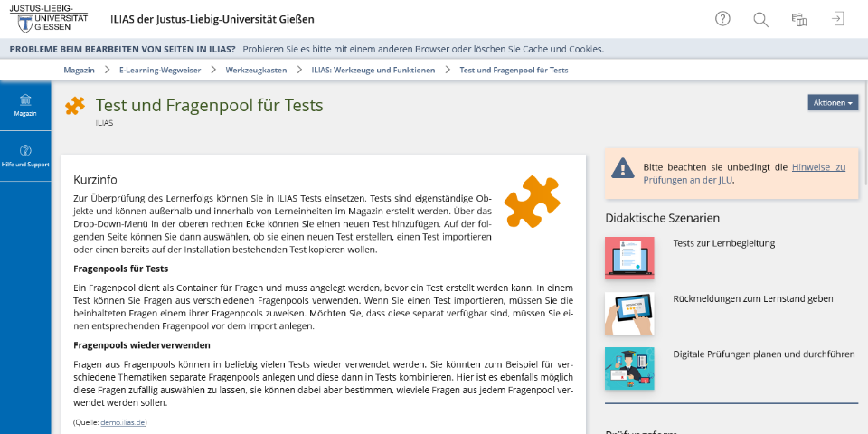Click the Kurzinfo heading
The height and width of the screenshot is (434, 868).
(x=95, y=180)
